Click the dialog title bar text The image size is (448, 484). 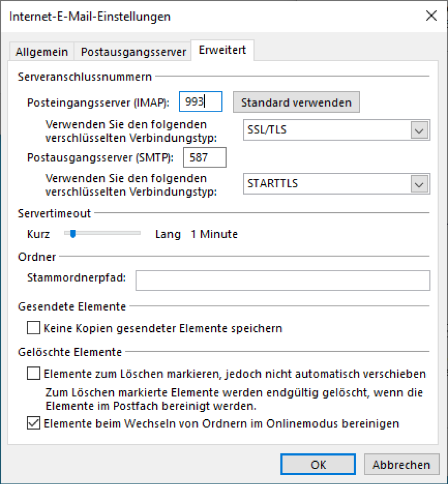(x=90, y=17)
